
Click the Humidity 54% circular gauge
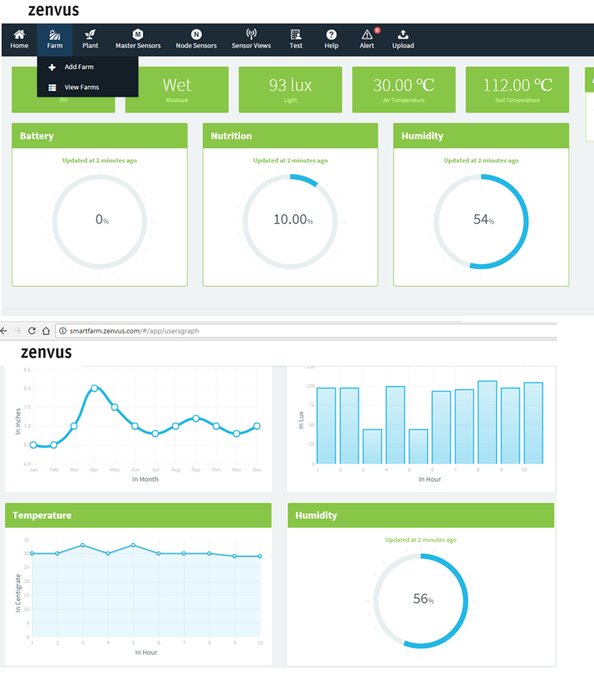481,221
